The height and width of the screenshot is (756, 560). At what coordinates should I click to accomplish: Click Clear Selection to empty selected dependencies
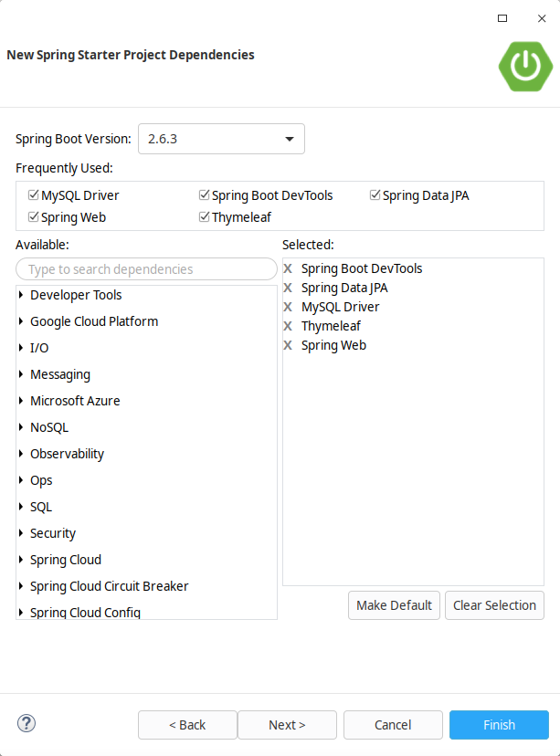(494, 605)
